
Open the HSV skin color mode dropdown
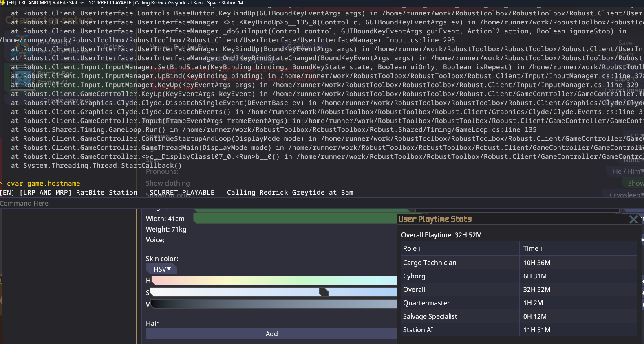[x=161, y=269]
